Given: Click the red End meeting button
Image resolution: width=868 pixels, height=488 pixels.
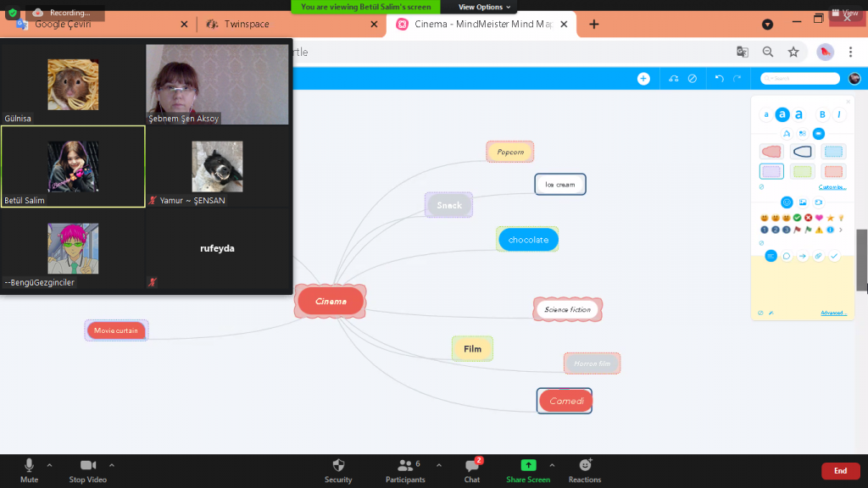Looking at the screenshot, I should pyautogui.click(x=840, y=471).
